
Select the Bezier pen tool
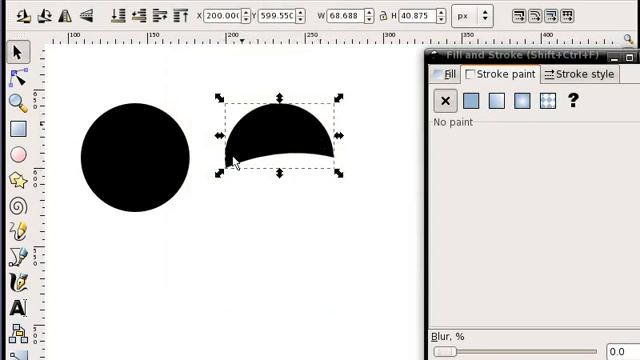tap(18, 257)
